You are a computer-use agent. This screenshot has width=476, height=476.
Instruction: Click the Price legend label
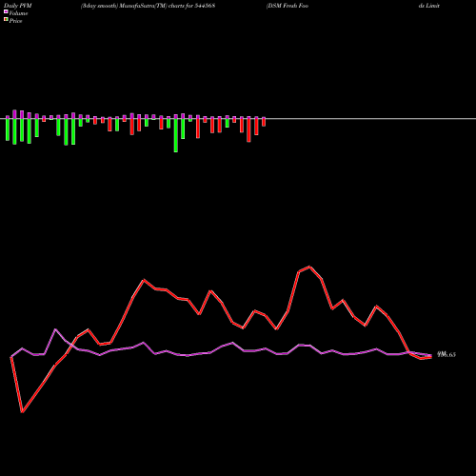[x=15, y=21]
